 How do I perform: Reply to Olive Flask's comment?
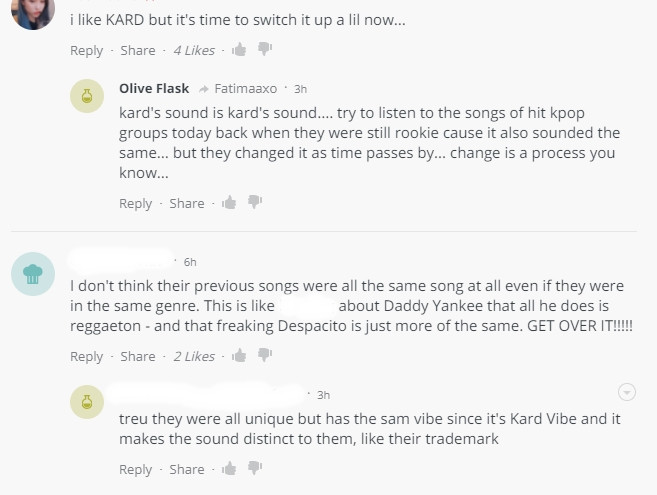136,203
